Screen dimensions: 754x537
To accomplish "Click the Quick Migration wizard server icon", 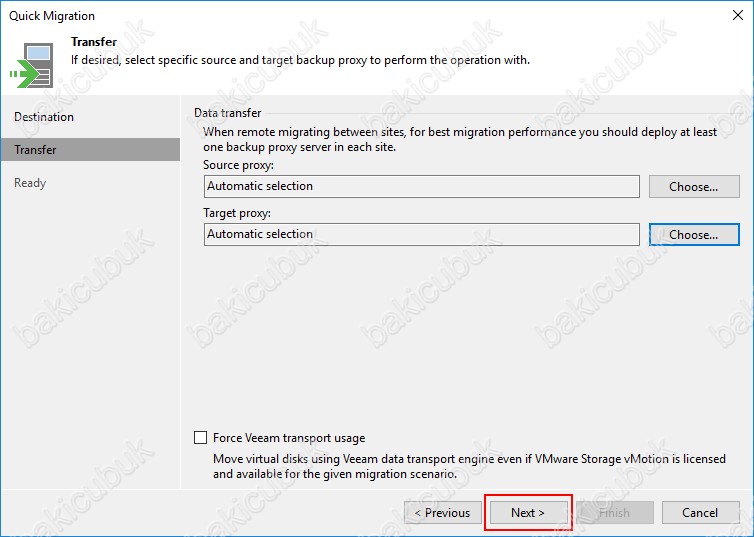I will [x=32, y=65].
